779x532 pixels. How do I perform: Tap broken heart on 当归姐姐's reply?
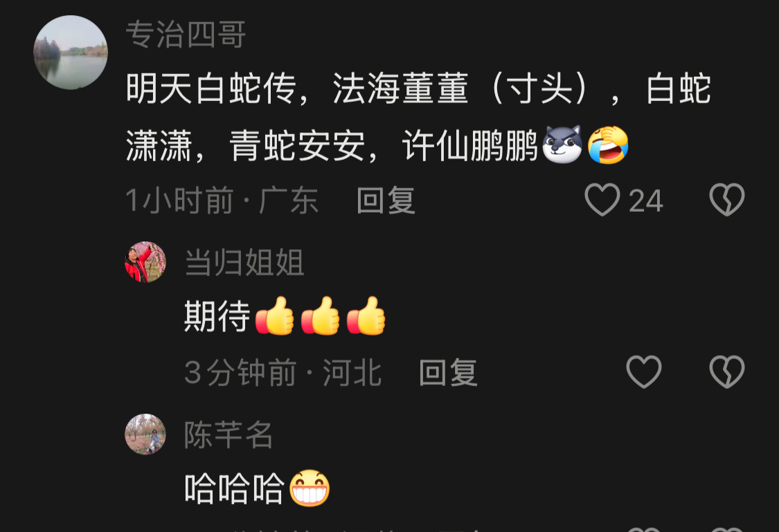click(727, 372)
